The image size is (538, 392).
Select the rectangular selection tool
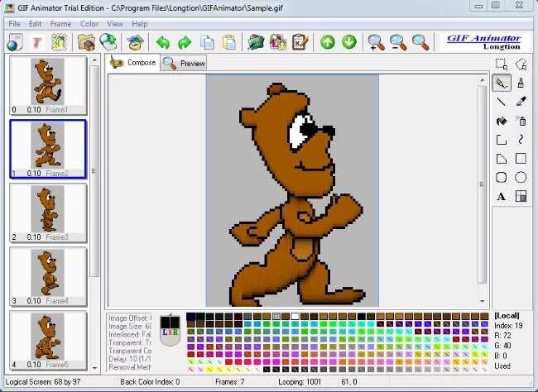pos(502,64)
